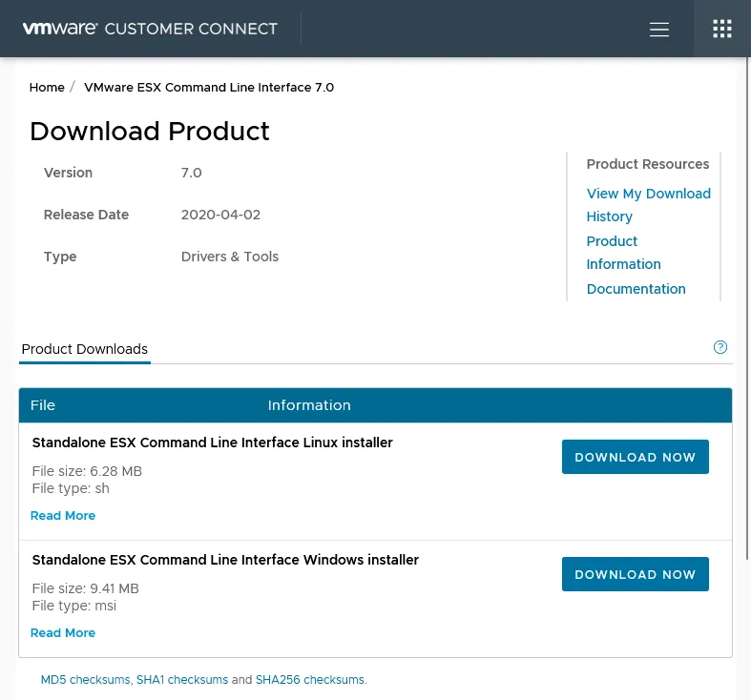The height and width of the screenshot is (700, 751).
Task: Read More about the Linux installer
Action: click(x=63, y=516)
